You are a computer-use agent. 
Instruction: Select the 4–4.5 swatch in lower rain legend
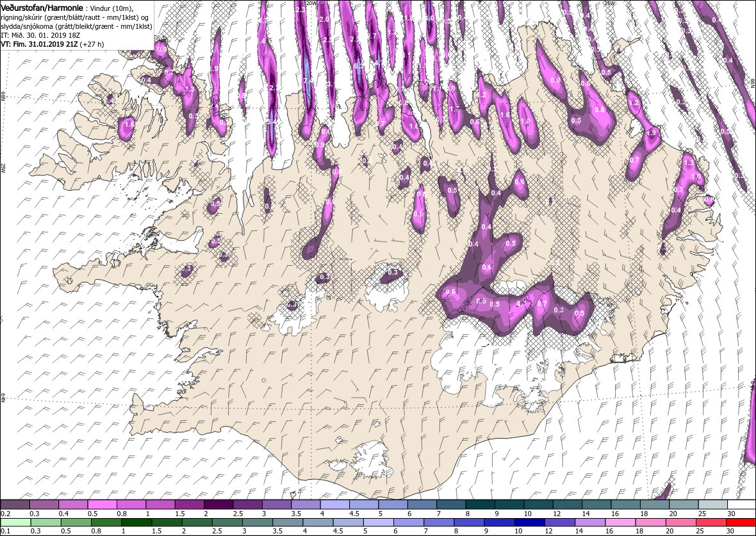pyautogui.click(x=318, y=523)
